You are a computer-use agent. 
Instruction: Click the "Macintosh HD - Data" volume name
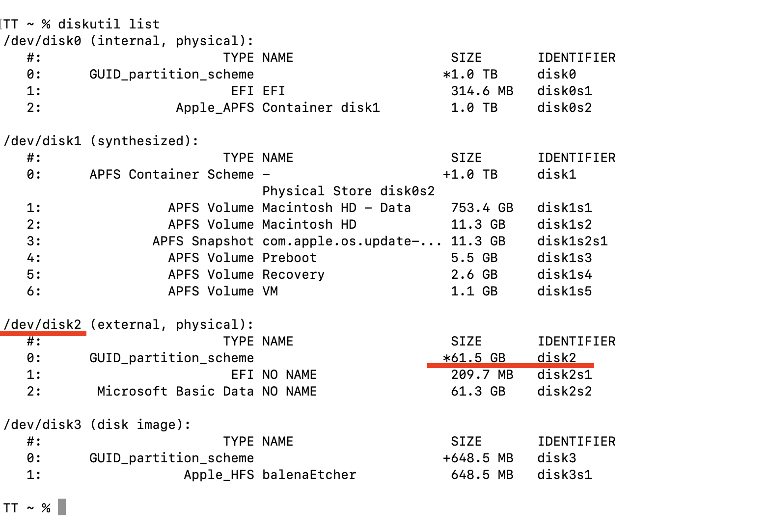336,208
